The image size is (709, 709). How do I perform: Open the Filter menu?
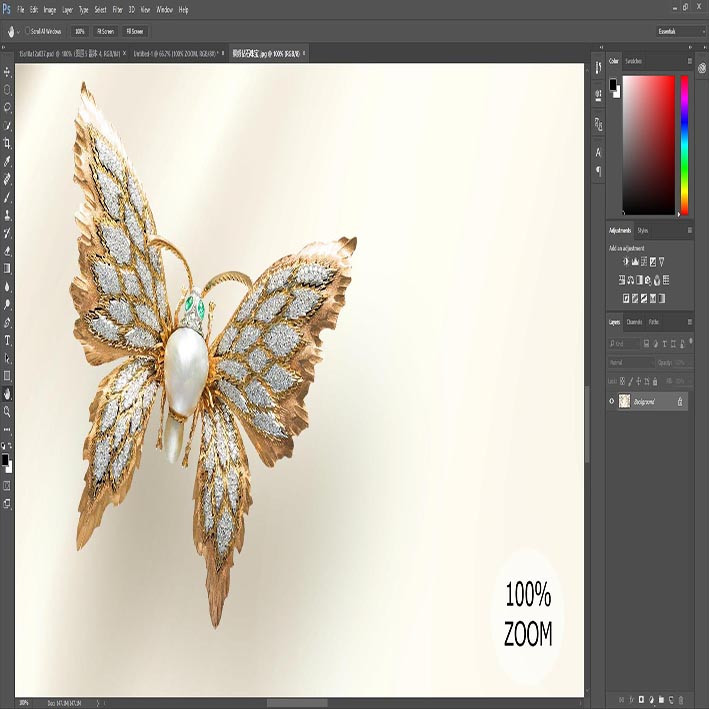click(118, 9)
